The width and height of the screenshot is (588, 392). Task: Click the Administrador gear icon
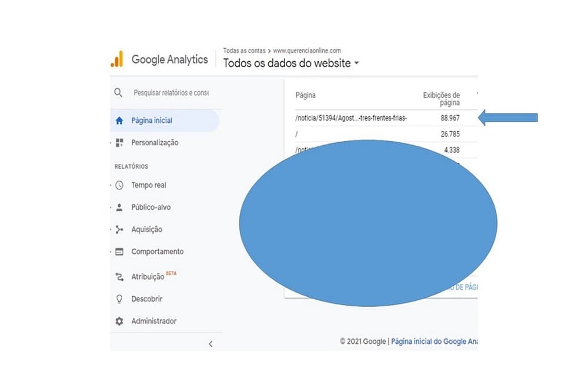point(119,321)
